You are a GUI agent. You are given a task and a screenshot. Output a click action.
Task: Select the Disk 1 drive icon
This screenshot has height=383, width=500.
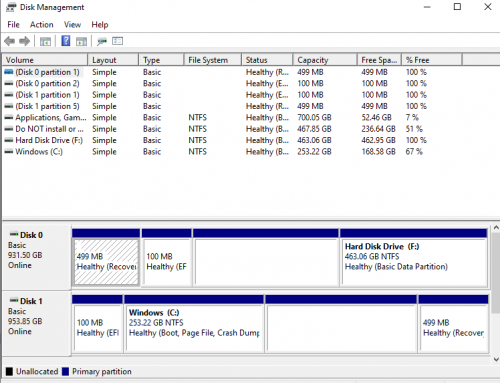(x=14, y=300)
